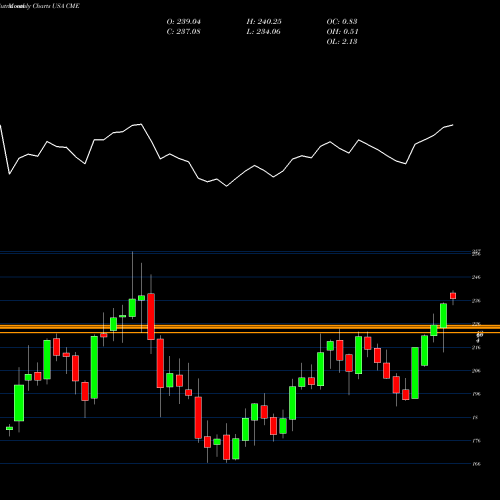This screenshot has width=500, height=500.
Task: Click the close price value C: 237.08
Action: 183,32
